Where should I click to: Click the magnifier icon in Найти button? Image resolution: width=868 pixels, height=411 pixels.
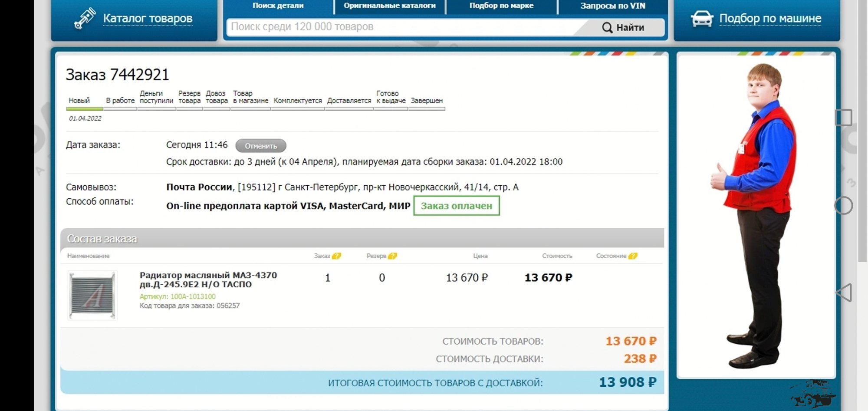[x=607, y=27]
